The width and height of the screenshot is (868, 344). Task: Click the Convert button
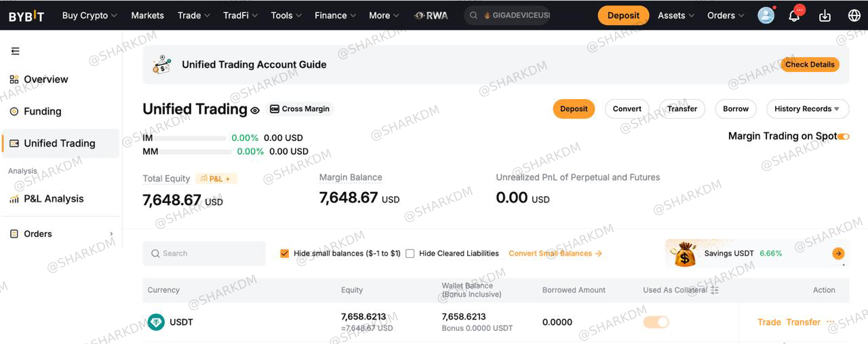click(627, 109)
